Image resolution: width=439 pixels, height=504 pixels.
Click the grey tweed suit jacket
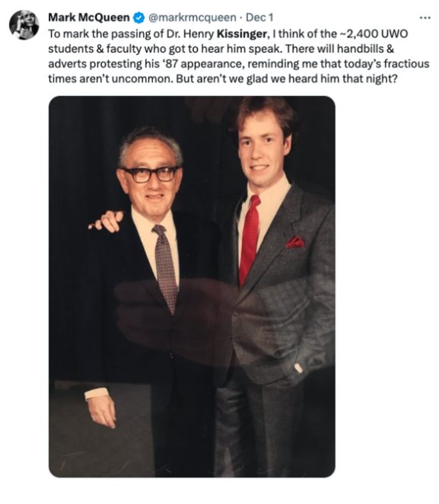coord(282,283)
